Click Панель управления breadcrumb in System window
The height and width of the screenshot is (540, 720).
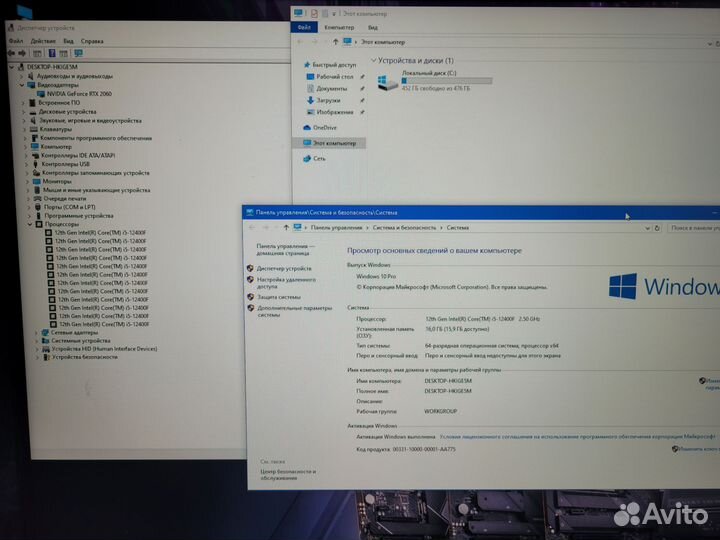click(336, 228)
